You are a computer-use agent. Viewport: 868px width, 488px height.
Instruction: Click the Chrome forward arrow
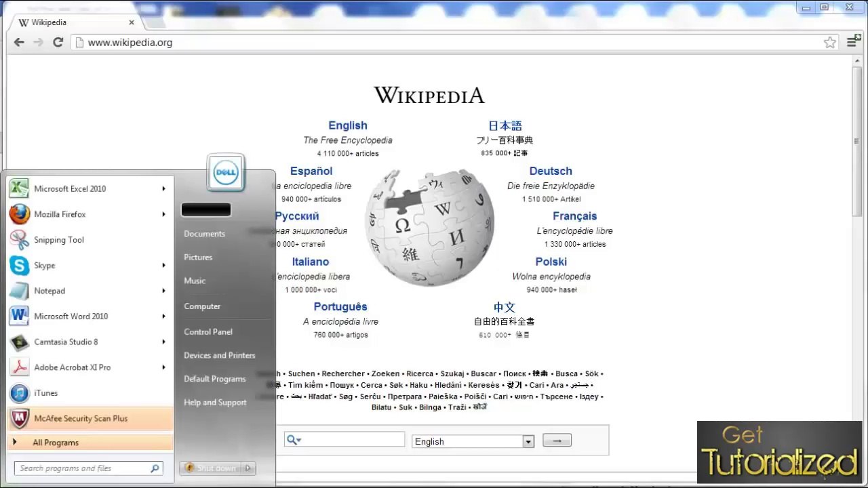click(39, 42)
